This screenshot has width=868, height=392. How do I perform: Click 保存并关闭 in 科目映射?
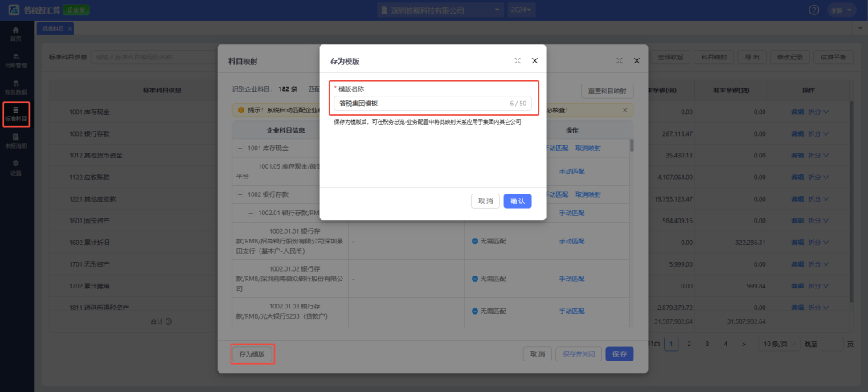coord(579,354)
